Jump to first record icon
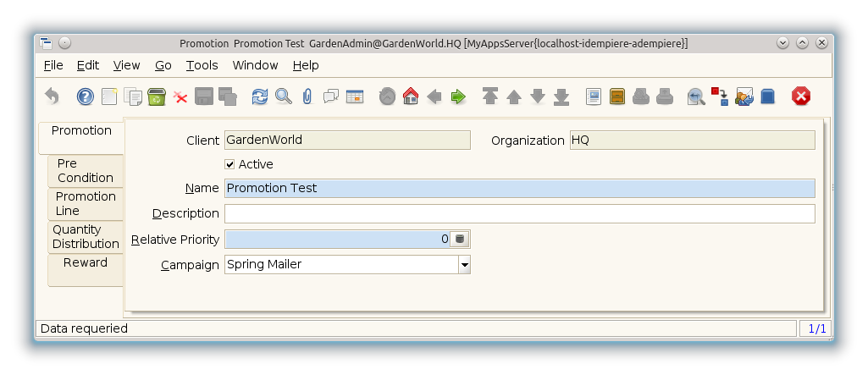 coord(490,97)
